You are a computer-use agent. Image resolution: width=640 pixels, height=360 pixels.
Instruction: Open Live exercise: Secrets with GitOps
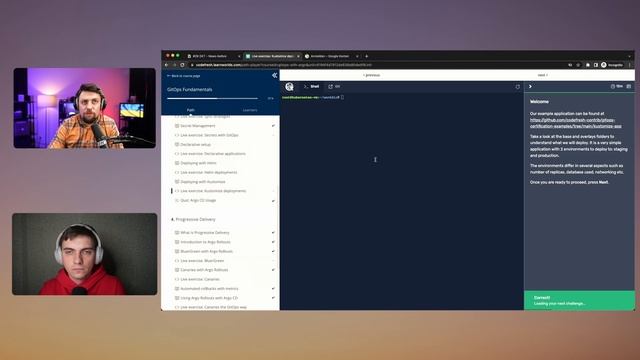tap(209, 135)
